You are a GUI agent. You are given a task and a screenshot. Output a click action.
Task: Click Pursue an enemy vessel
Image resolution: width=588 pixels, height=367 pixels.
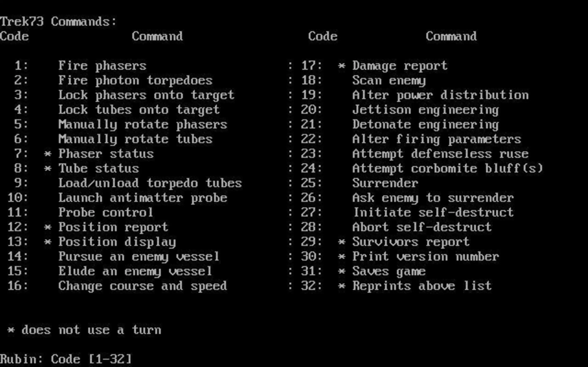tap(139, 257)
